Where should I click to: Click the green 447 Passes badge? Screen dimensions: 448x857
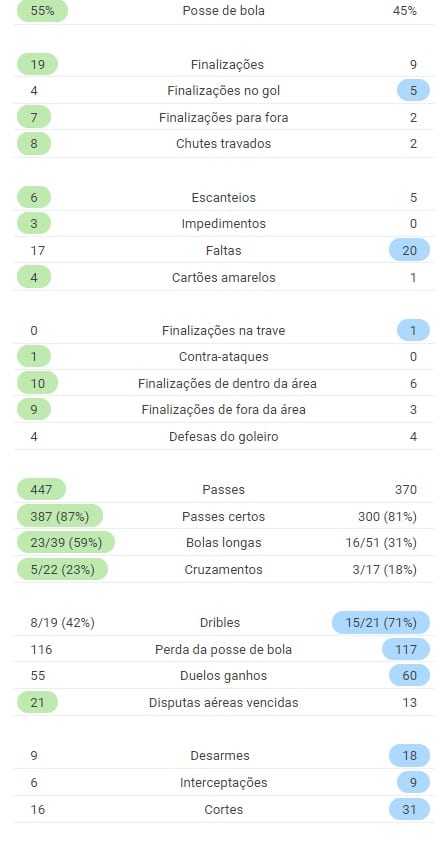(x=41, y=490)
